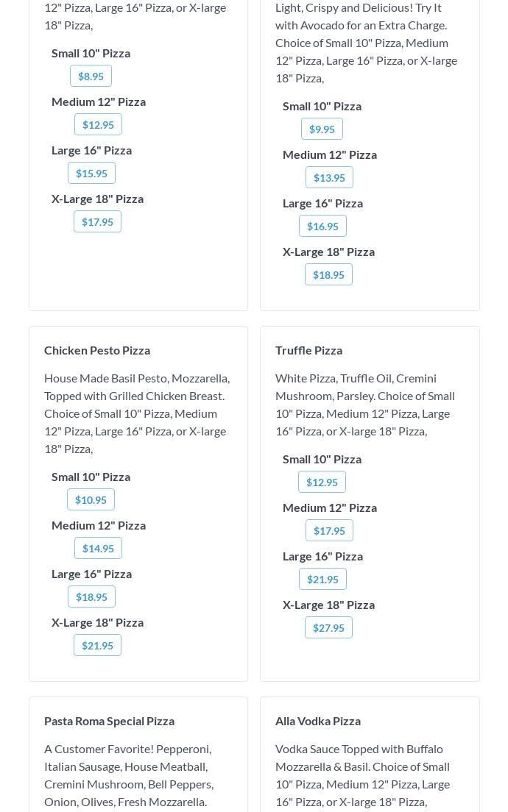Choose the X-Large 18" pizza priced $18.95

point(328,274)
